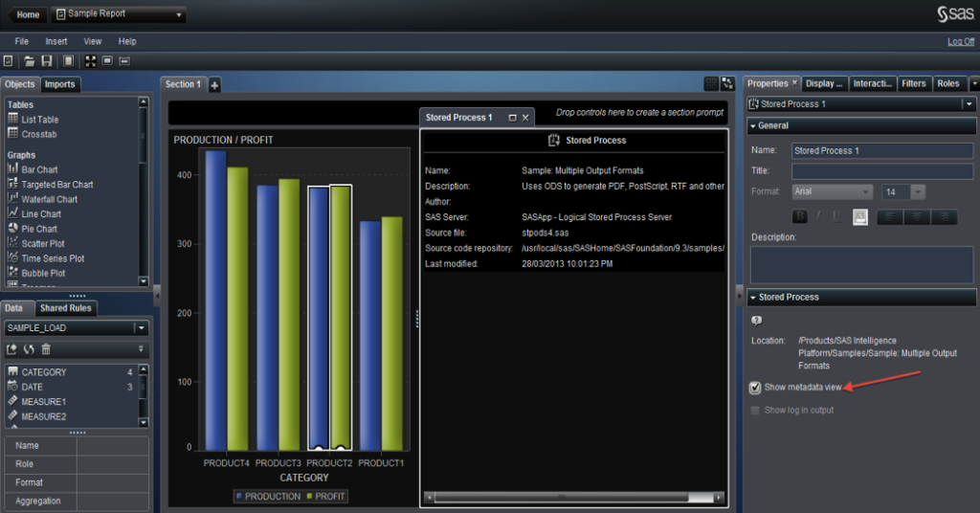
Task: Click the page view toolbar icon
Action: (x=68, y=61)
